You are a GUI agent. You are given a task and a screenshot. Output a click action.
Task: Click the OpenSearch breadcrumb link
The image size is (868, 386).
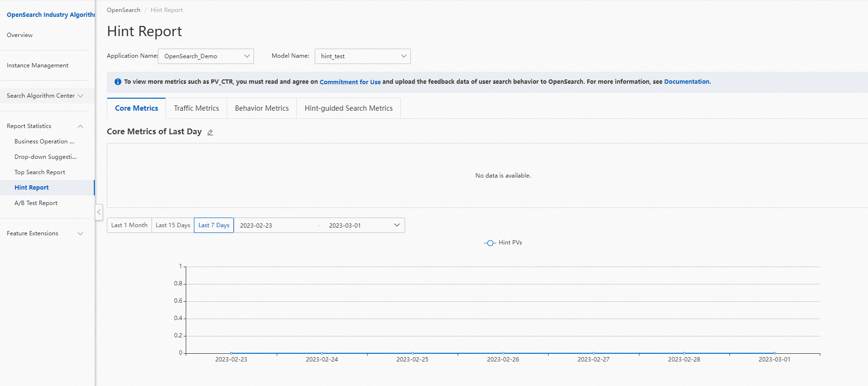124,10
